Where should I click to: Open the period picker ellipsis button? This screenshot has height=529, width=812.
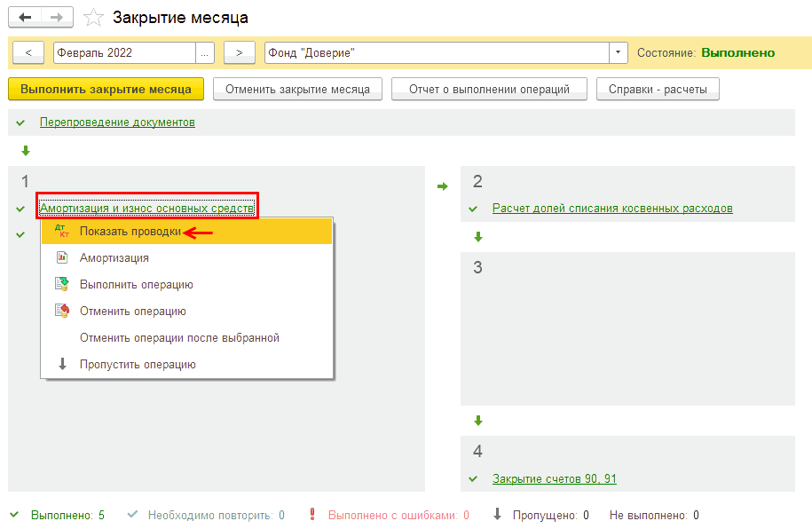206,53
